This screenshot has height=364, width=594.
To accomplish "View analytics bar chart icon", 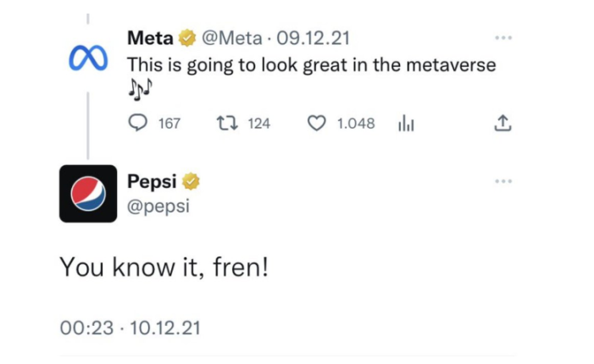I will coord(406,124).
